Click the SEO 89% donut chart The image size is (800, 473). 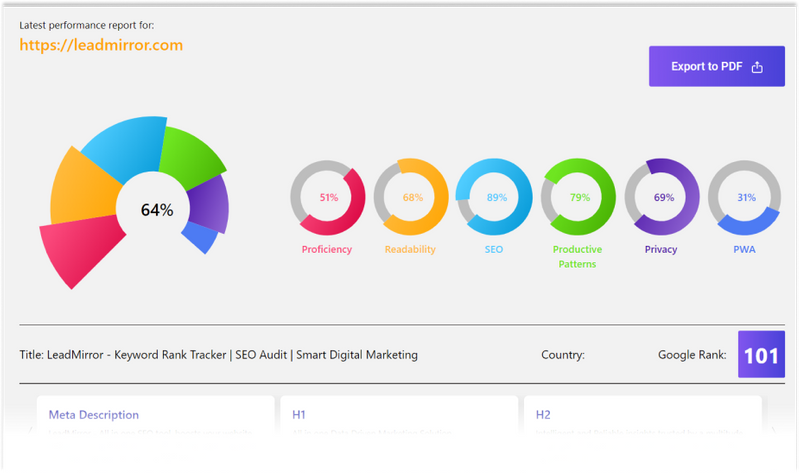(495, 197)
